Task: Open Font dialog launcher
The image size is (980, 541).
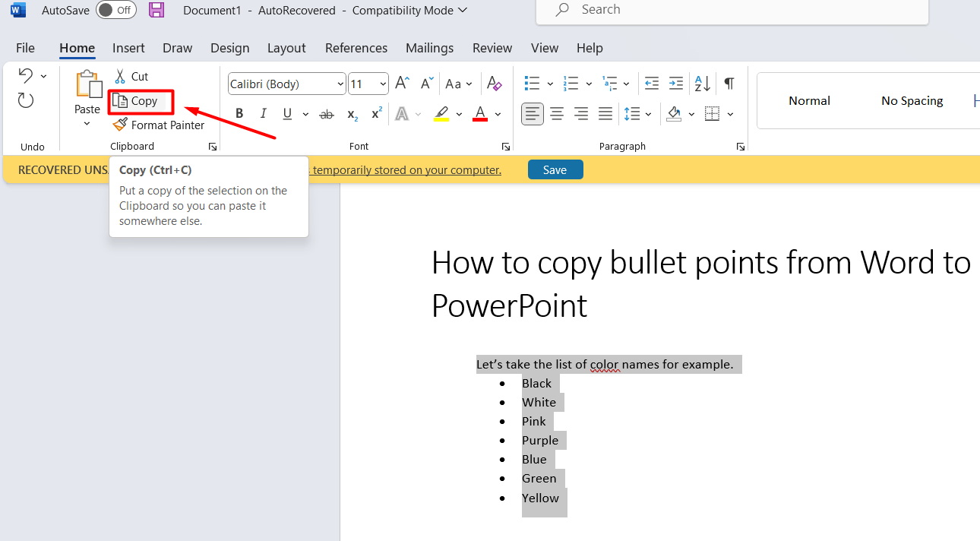Action: 506,147
